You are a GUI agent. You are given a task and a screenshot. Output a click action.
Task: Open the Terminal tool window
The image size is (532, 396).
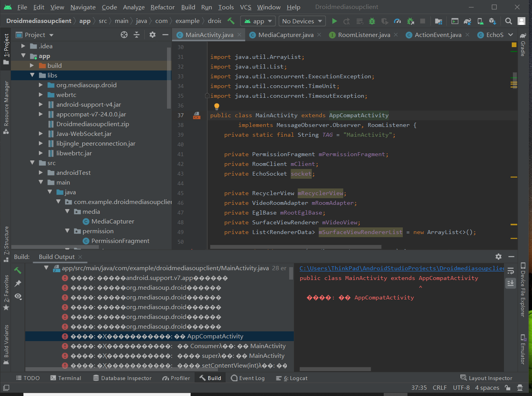point(66,378)
